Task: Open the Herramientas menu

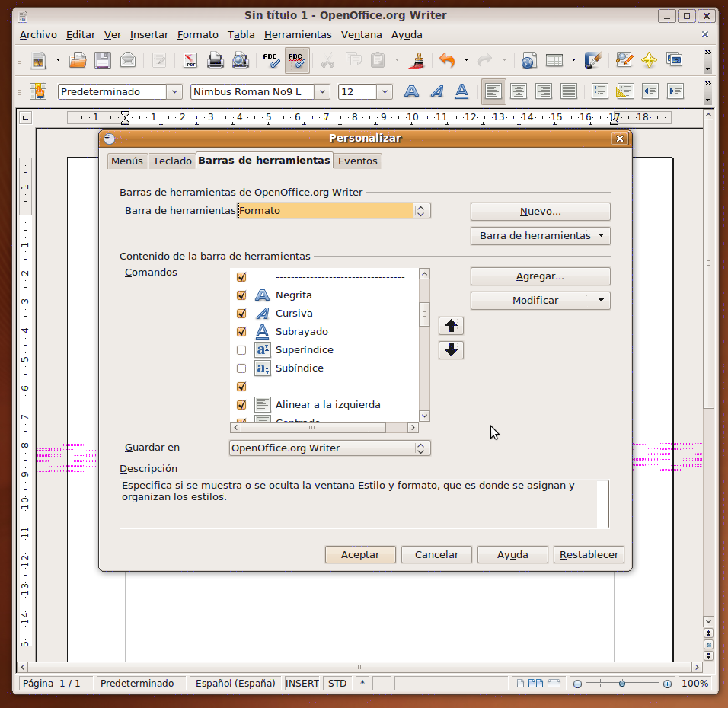Action: coord(298,35)
